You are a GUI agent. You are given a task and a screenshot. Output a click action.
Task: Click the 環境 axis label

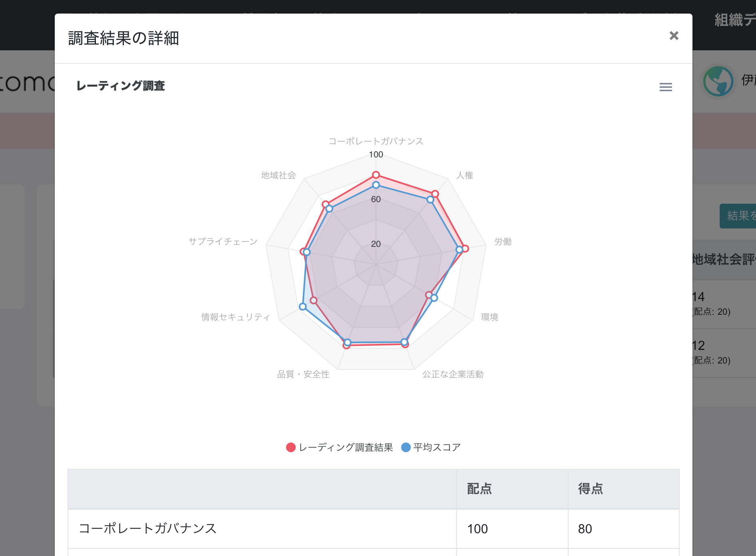[490, 317]
